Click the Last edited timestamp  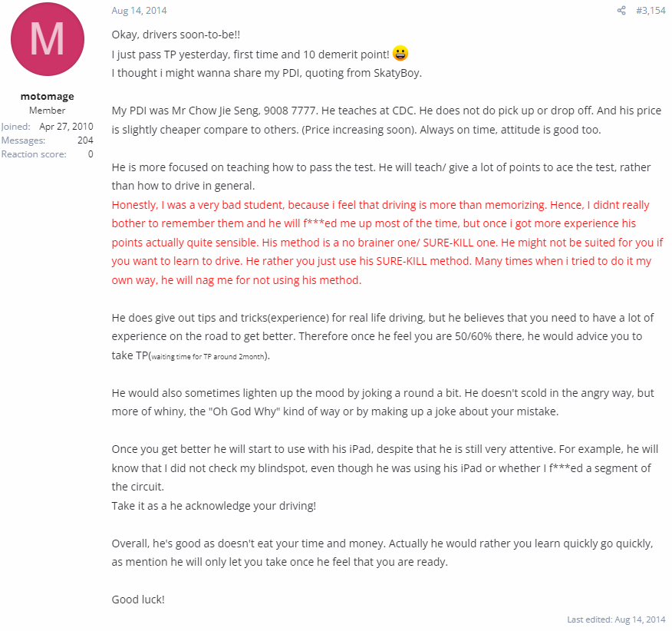616,619
